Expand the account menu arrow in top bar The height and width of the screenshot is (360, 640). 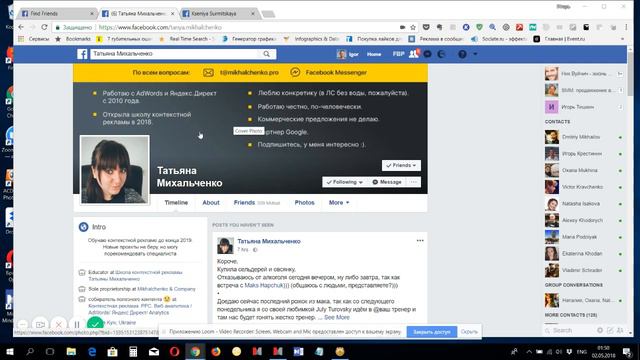(475, 54)
